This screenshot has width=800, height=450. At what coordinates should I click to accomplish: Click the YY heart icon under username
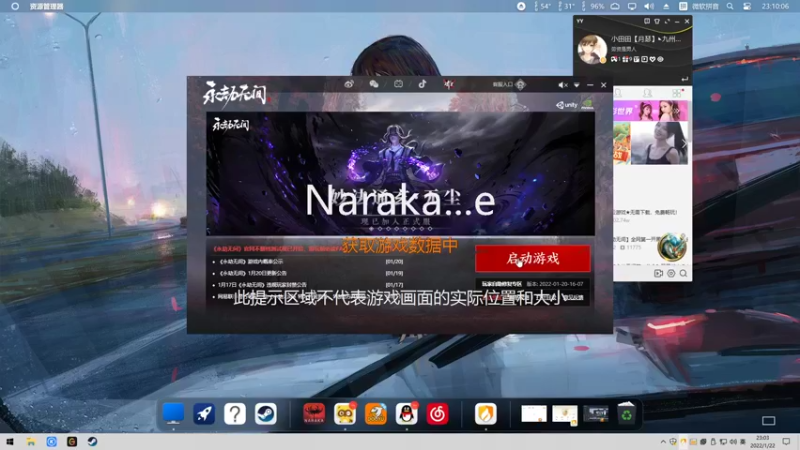(653, 59)
